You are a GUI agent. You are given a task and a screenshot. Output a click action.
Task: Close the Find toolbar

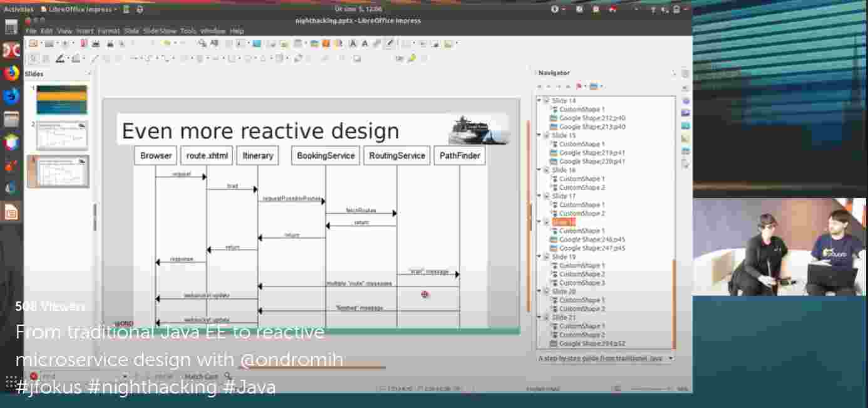click(34, 376)
